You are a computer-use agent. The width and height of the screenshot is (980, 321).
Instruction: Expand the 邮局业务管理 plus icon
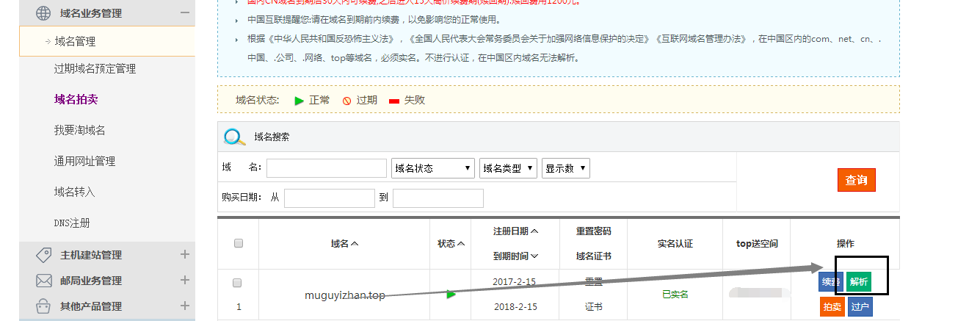(x=184, y=281)
